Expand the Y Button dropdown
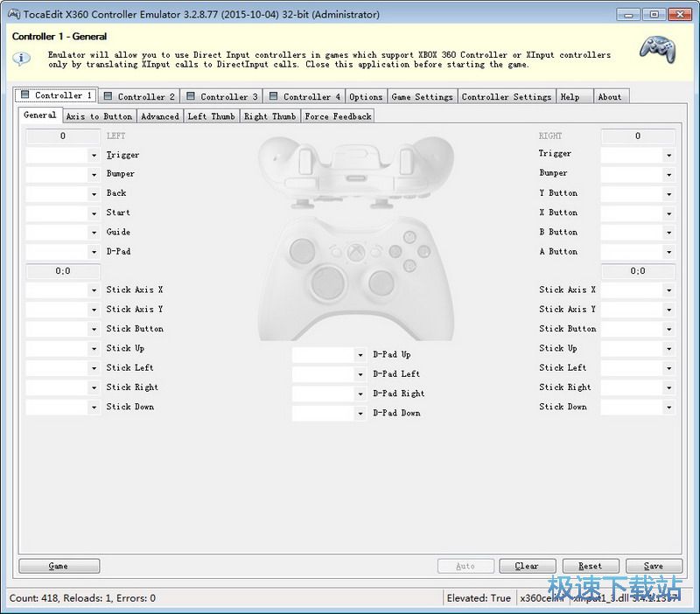This screenshot has height=614, width=700. (668, 194)
